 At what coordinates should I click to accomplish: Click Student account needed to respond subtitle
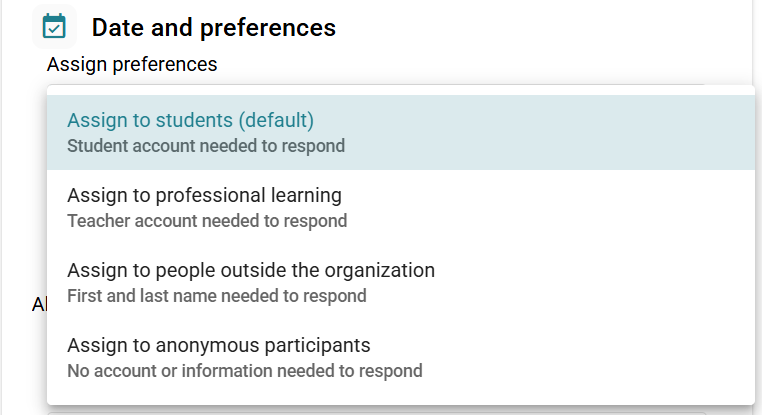click(206, 146)
